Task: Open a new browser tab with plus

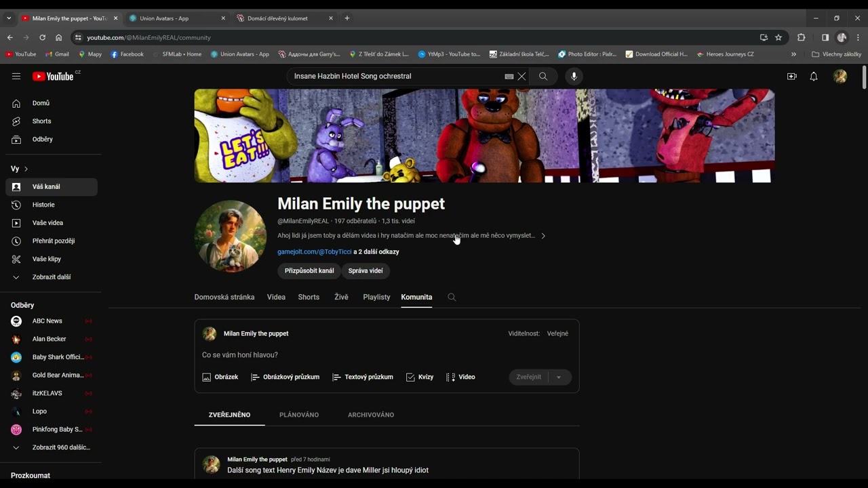Action: [347, 18]
